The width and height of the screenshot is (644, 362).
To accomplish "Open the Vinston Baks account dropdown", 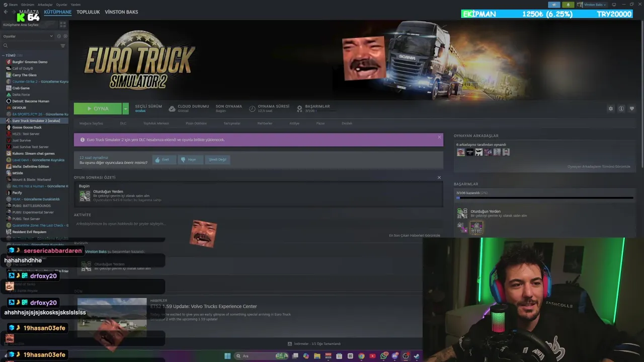I will 594,5.
